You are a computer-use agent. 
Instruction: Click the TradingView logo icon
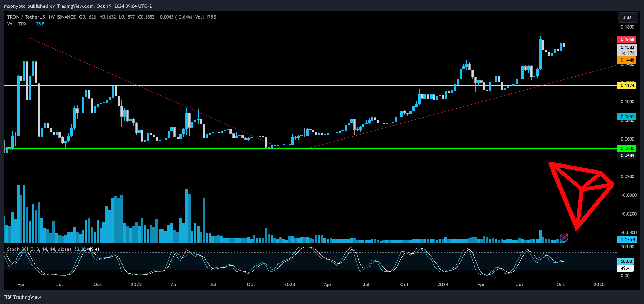point(8,297)
